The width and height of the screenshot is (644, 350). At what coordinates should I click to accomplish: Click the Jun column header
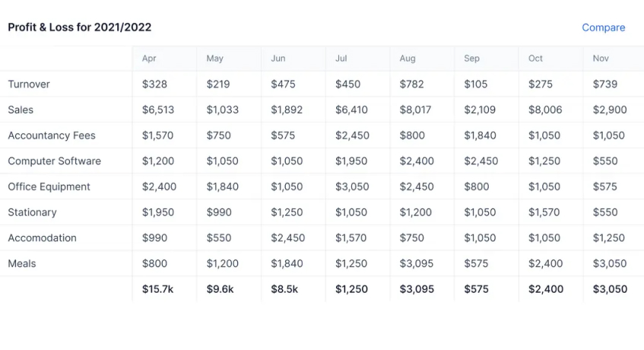tap(278, 59)
